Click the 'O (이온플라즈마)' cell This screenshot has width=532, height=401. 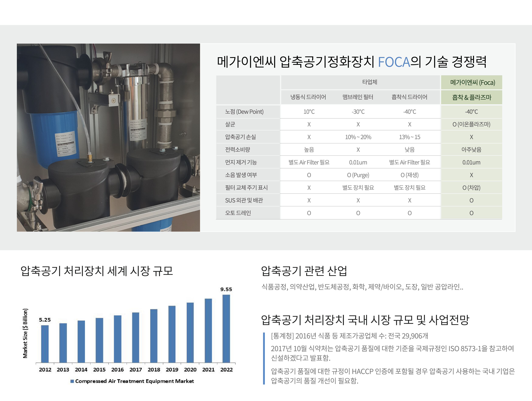click(x=471, y=124)
